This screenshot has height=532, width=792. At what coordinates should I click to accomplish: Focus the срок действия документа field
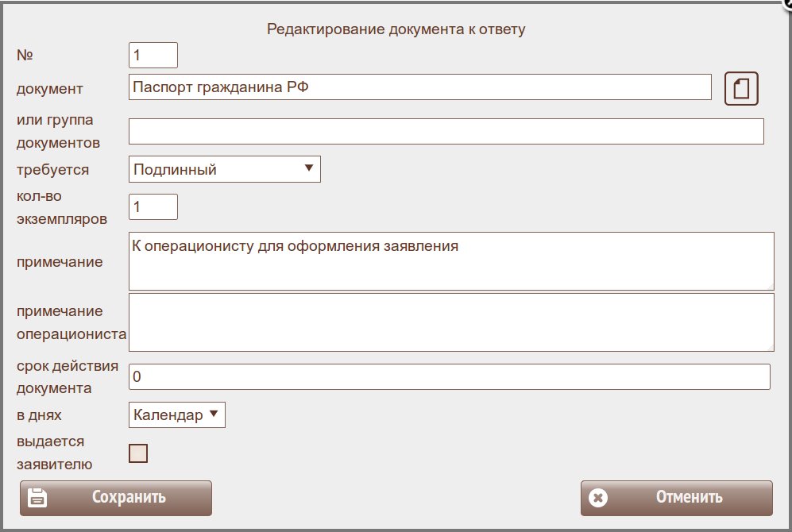449,377
